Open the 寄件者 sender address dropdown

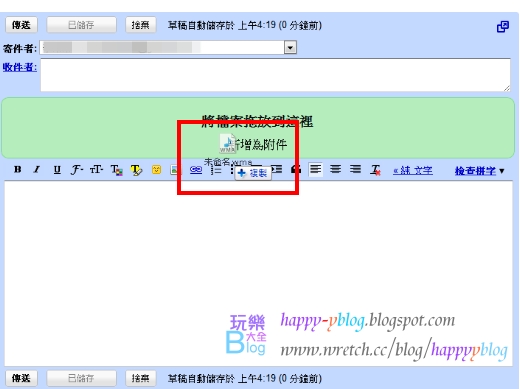click(x=290, y=48)
